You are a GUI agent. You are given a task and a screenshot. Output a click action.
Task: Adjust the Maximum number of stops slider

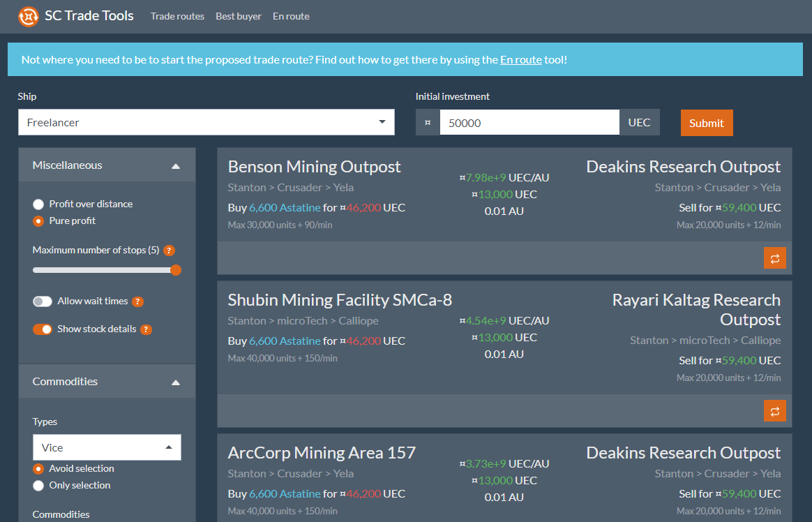point(176,270)
